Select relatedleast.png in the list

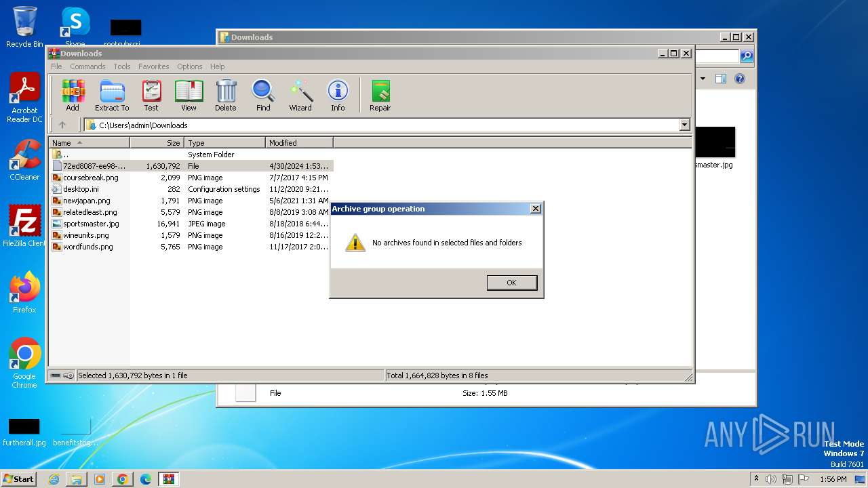(x=191, y=212)
